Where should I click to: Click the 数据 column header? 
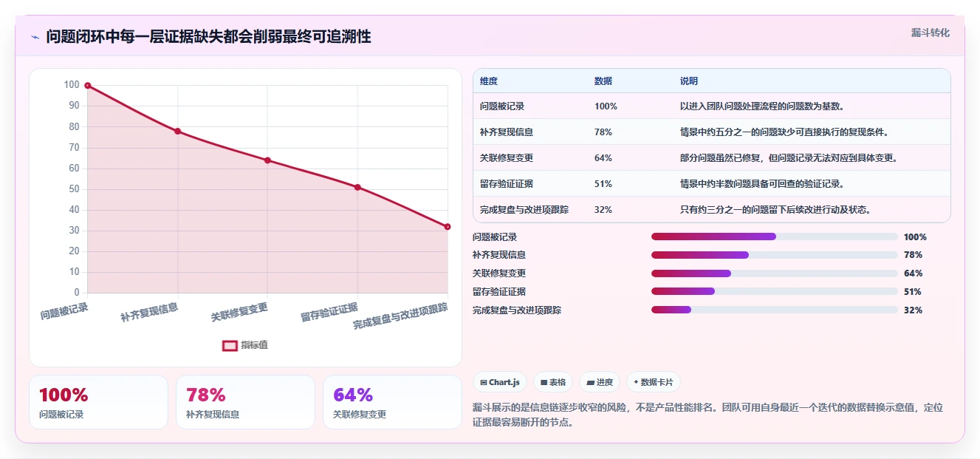pos(603,81)
